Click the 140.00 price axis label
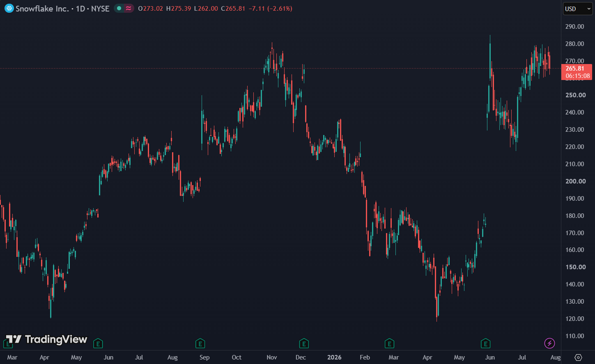This screenshot has width=595, height=364. [x=574, y=284]
